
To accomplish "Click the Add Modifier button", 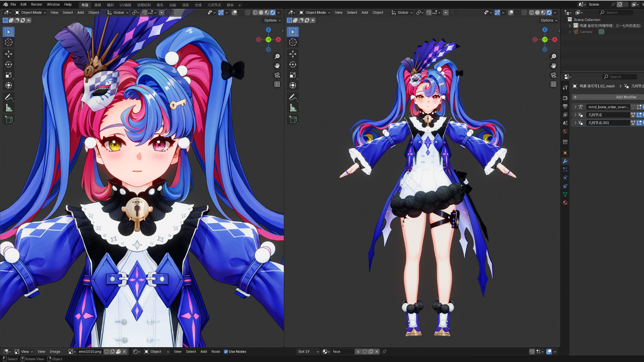I will (626, 97).
